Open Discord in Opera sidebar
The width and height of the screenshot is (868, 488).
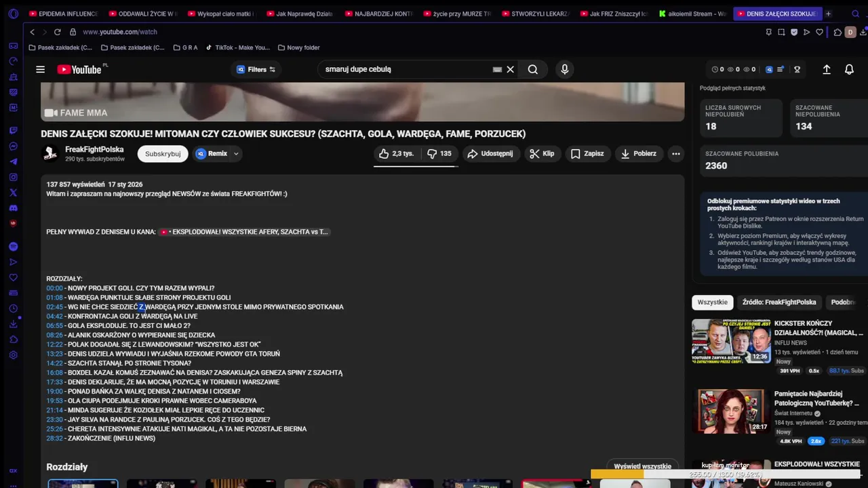(13, 208)
